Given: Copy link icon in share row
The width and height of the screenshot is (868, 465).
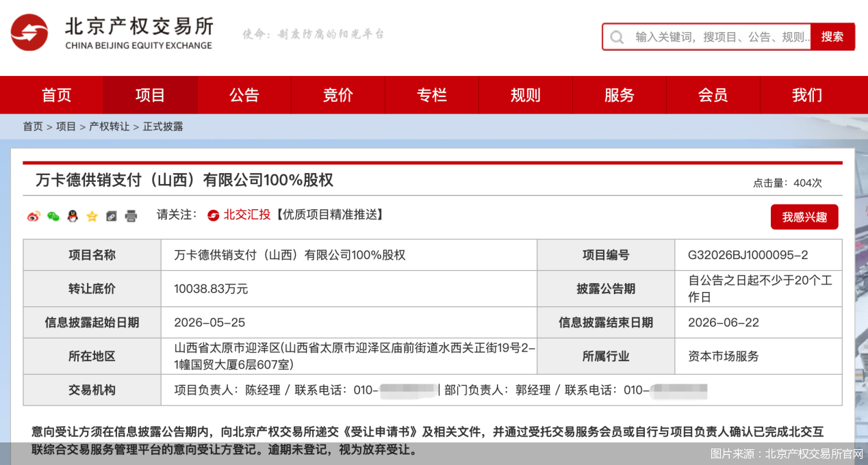Looking at the screenshot, I should pos(112,216).
